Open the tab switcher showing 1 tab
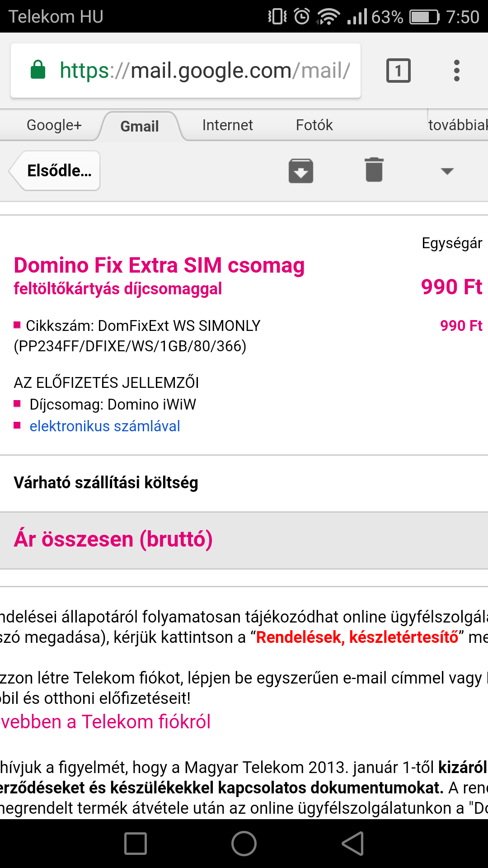 (399, 71)
